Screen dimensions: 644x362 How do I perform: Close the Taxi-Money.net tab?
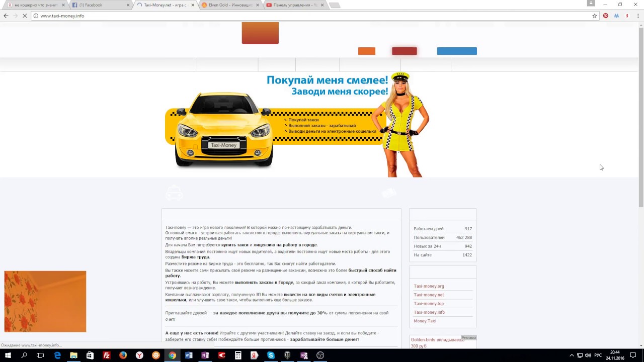pos(193,5)
